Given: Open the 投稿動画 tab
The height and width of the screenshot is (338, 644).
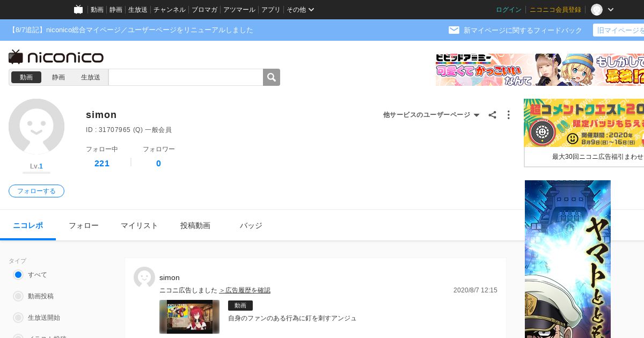Looking at the screenshot, I should click(195, 225).
